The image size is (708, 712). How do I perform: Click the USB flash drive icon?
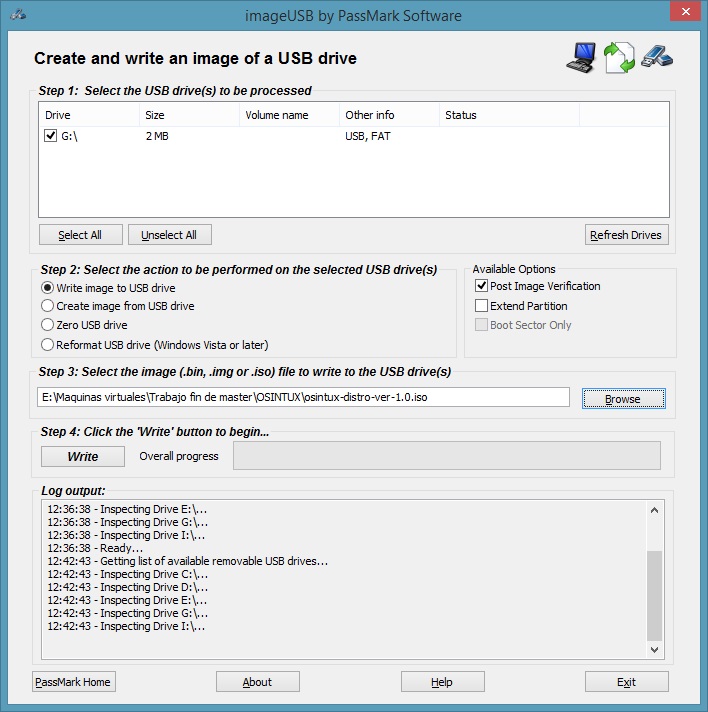656,58
